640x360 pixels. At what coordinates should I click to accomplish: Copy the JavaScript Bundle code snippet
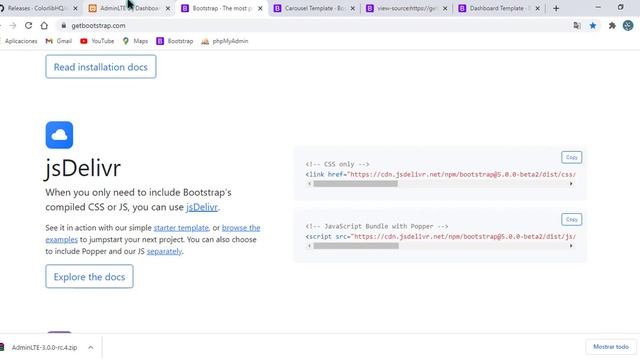pos(571,219)
